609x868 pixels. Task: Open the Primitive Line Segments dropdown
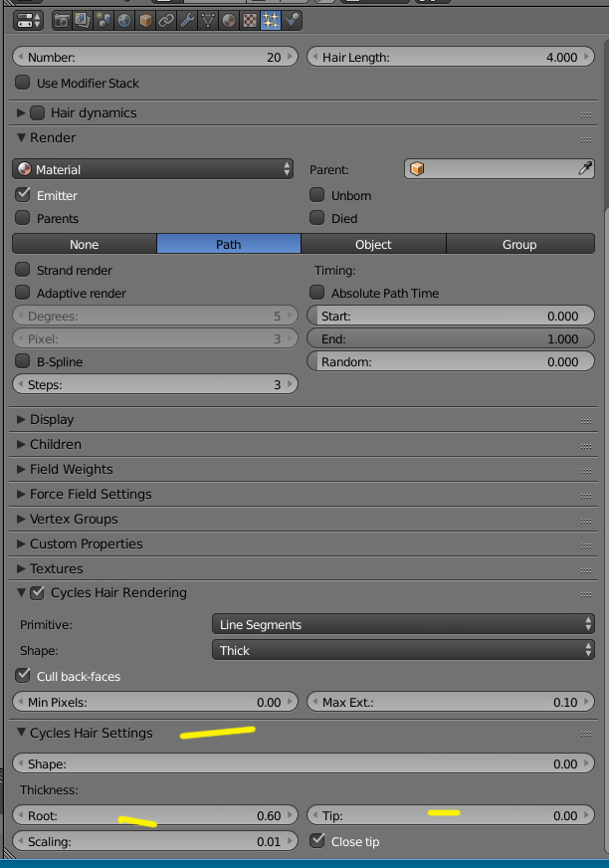click(404, 625)
